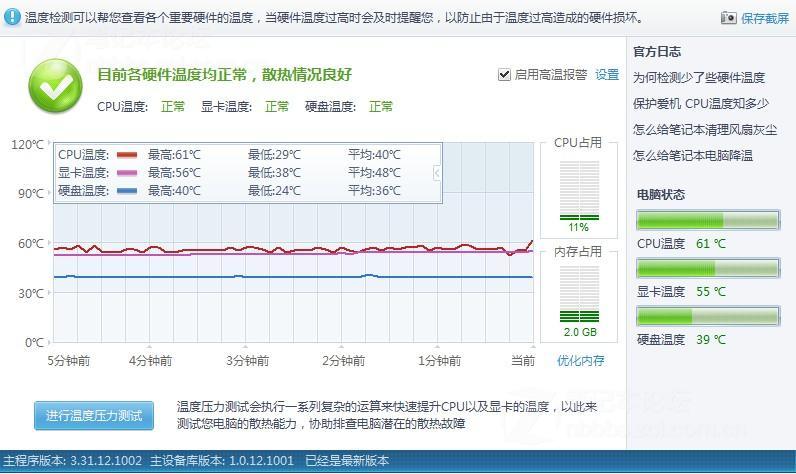
Task: Click the 电脑状态 heading
Action: tap(661, 195)
